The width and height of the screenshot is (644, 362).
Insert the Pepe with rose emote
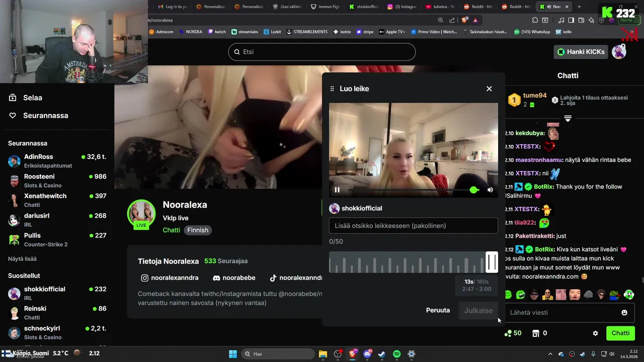coord(615,295)
